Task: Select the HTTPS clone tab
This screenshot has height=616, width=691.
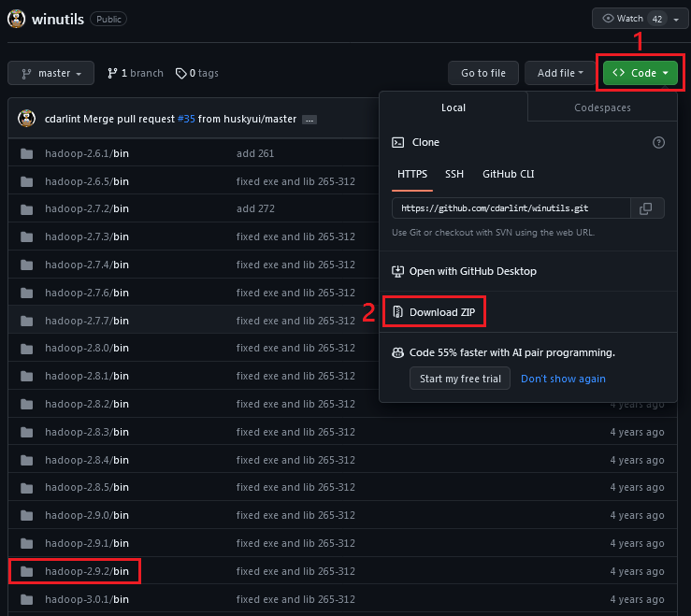Action: point(412,174)
